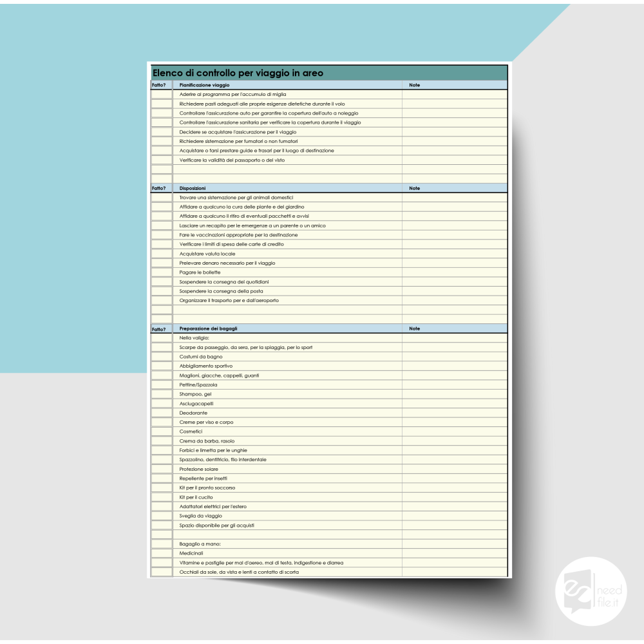Image resolution: width=644 pixels, height=644 pixels.
Task: Tick the 'Costumi da bagno' checkbox
Action: click(x=162, y=357)
